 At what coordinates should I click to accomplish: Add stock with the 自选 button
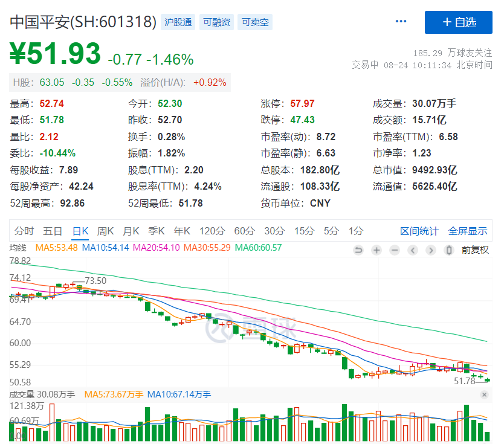tap(459, 22)
